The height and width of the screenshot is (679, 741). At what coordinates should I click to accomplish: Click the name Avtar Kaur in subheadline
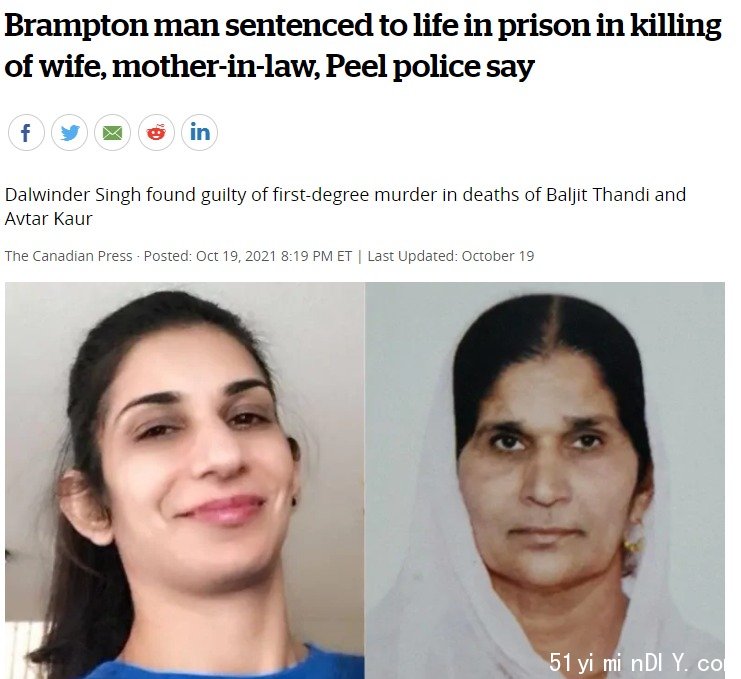[49, 219]
